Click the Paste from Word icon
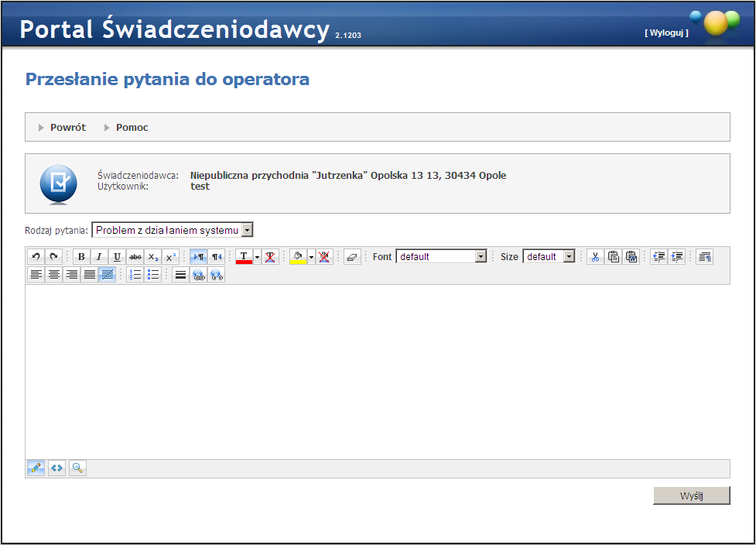 point(631,257)
